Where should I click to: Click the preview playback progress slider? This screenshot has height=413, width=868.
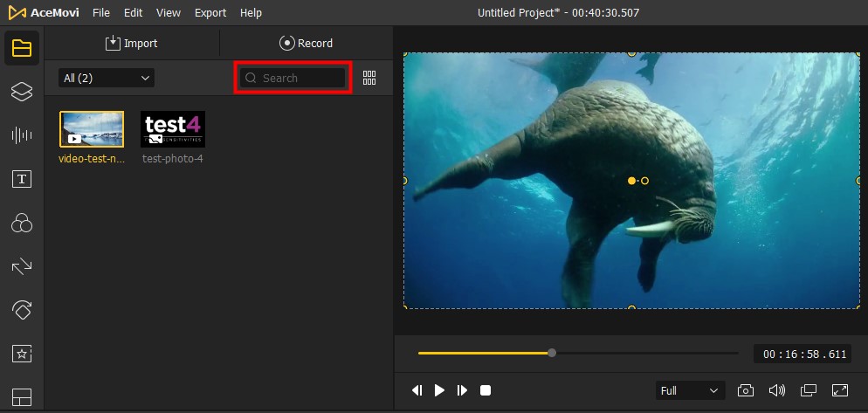pyautogui.click(x=577, y=354)
